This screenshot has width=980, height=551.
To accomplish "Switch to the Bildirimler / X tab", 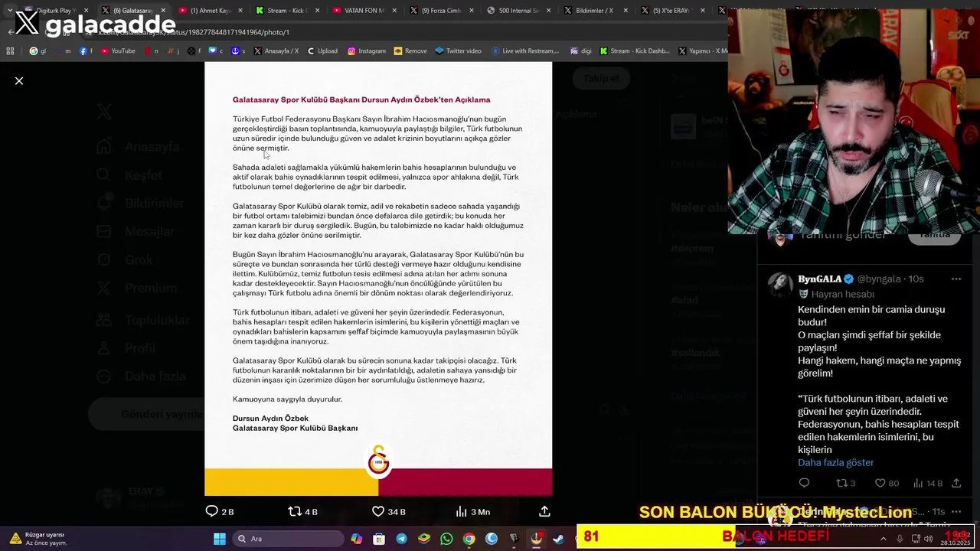I will pos(594,11).
